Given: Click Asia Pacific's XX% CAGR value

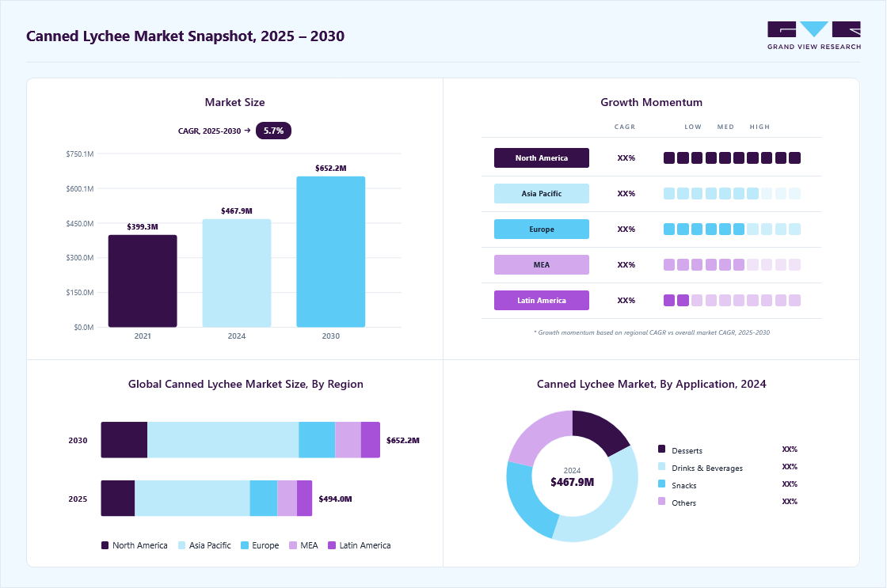Looking at the screenshot, I should tap(626, 193).
